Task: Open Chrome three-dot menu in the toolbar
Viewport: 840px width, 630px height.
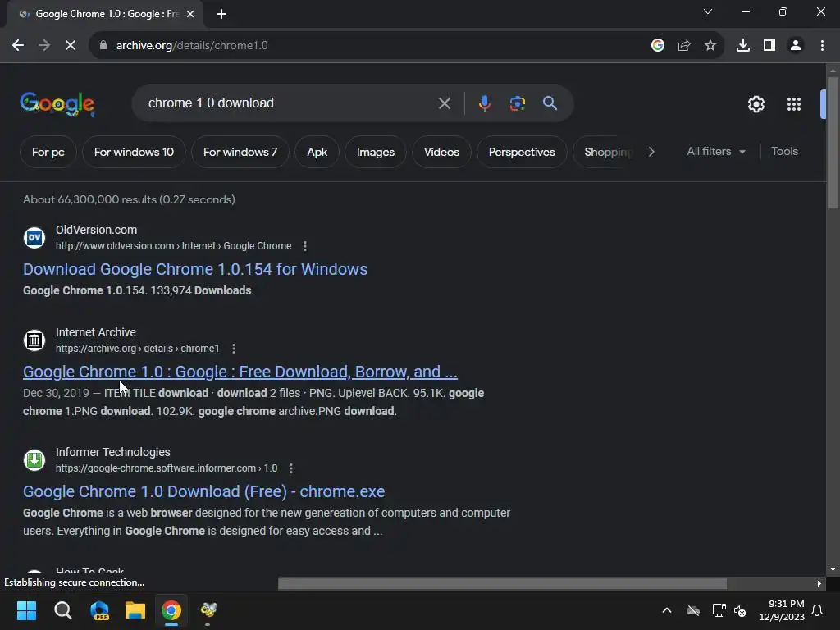Action: 822,46
